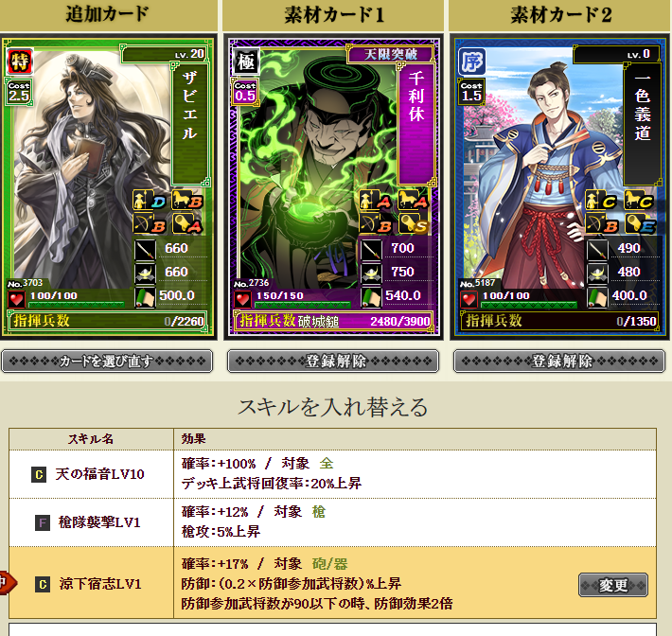
Task: Click the 特 rarity badge on ザビエル card
Action: tap(20, 62)
